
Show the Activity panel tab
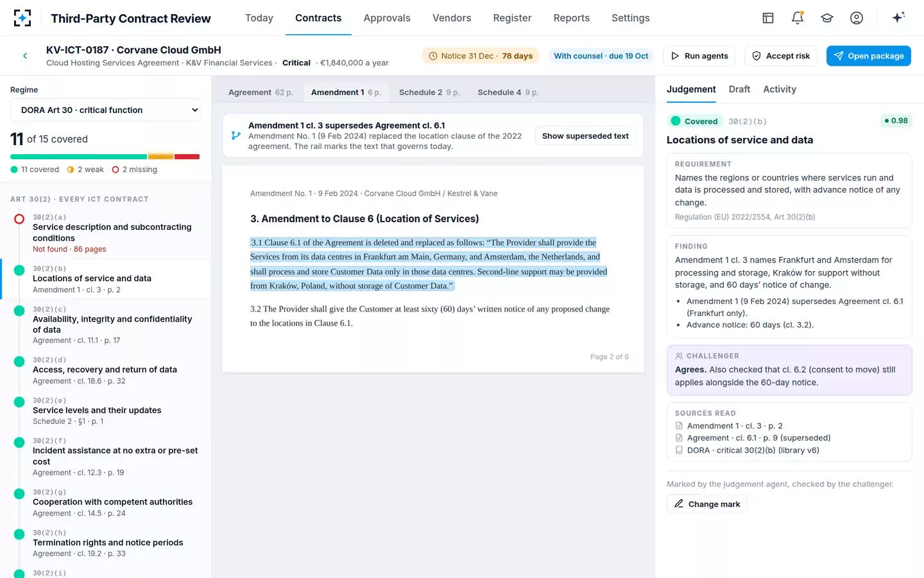tap(780, 89)
